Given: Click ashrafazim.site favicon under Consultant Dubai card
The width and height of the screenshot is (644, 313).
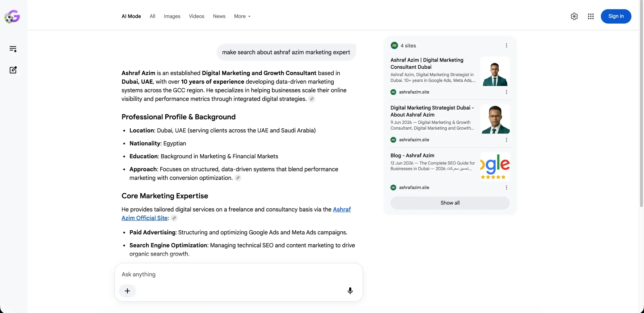Looking at the screenshot, I should 393,92.
